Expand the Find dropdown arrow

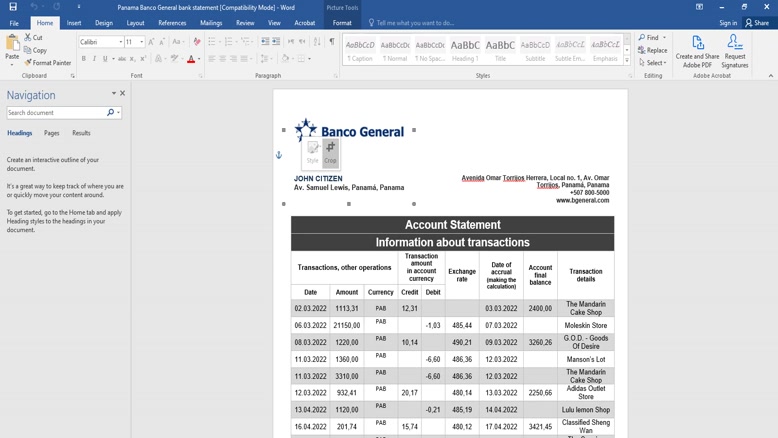[x=665, y=38]
